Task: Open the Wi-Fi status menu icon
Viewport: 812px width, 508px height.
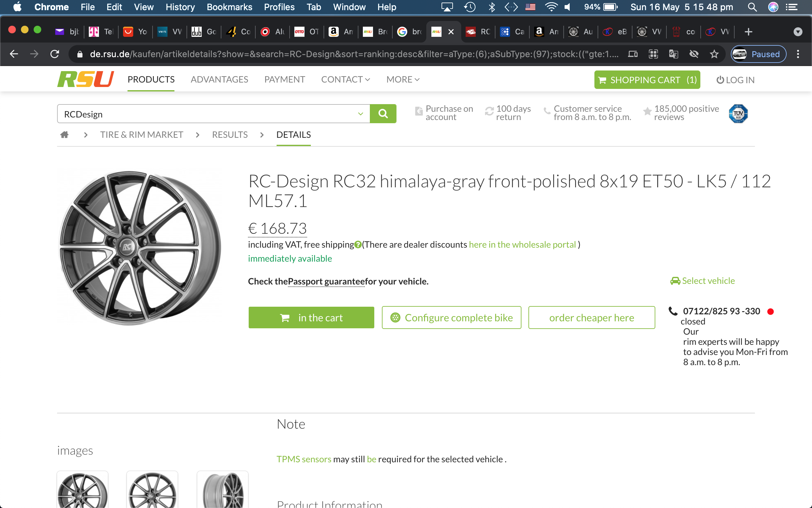Action: (x=551, y=7)
